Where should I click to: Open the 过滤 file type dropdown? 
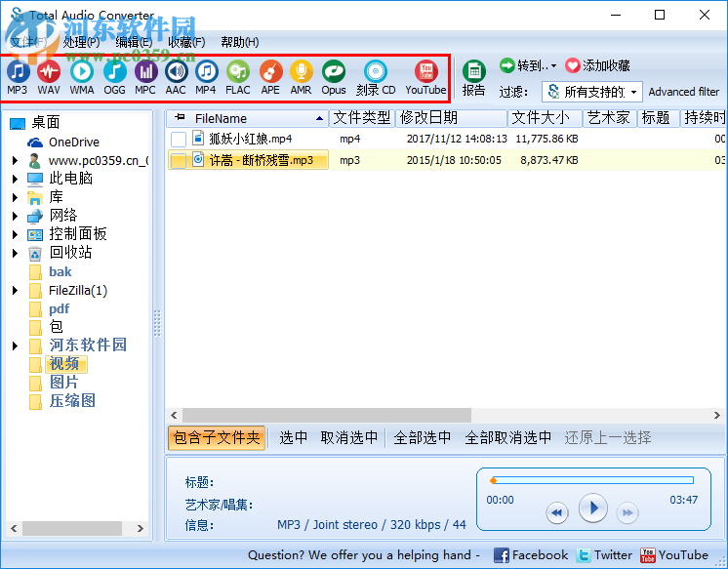pyautogui.click(x=592, y=92)
